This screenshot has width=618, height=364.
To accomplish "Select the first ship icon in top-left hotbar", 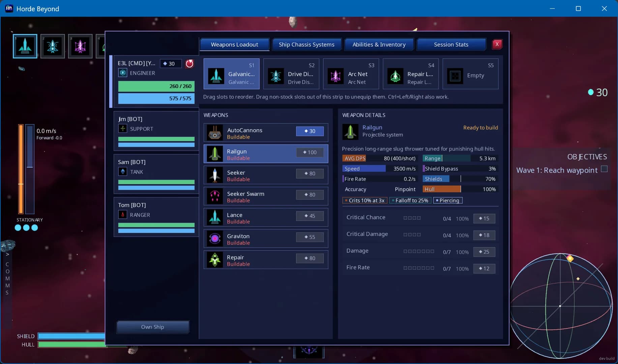I will (x=25, y=46).
